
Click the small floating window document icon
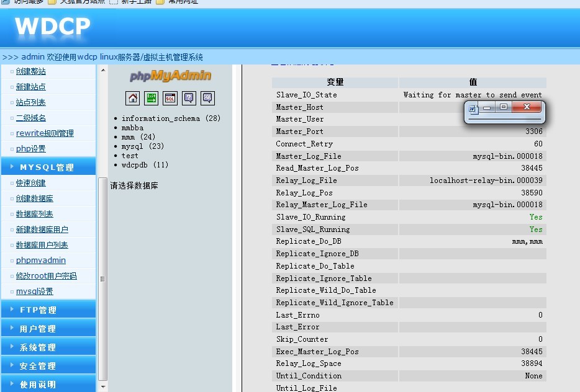[x=473, y=108]
